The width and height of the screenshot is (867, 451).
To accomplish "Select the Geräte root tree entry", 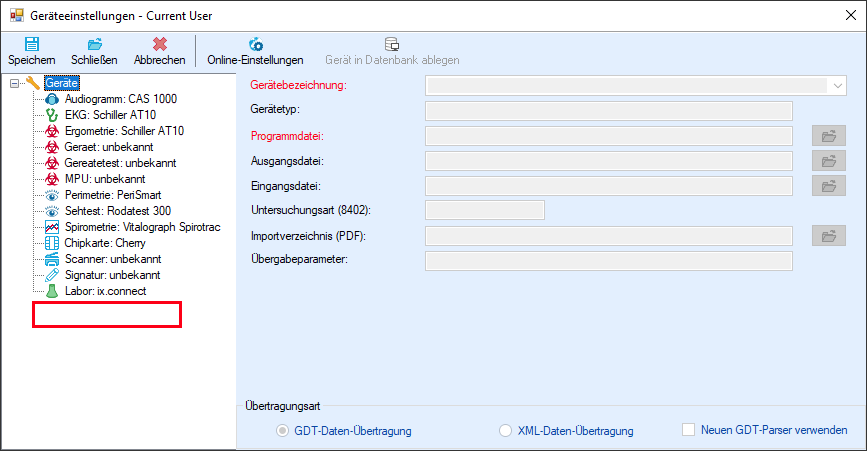I will pos(62,83).
